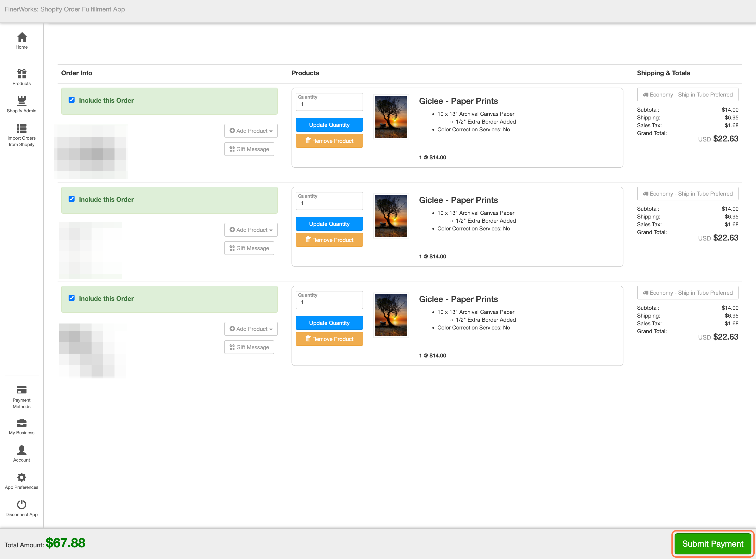Add a Gift Message to the third order

pyautogui.click(x=249, y=348)
